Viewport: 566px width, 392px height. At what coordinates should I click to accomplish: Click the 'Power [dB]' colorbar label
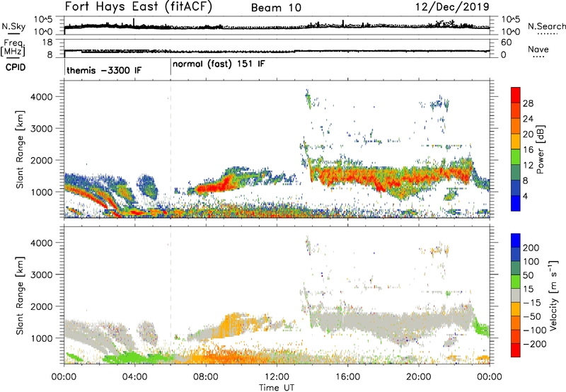tap(540, 149)
